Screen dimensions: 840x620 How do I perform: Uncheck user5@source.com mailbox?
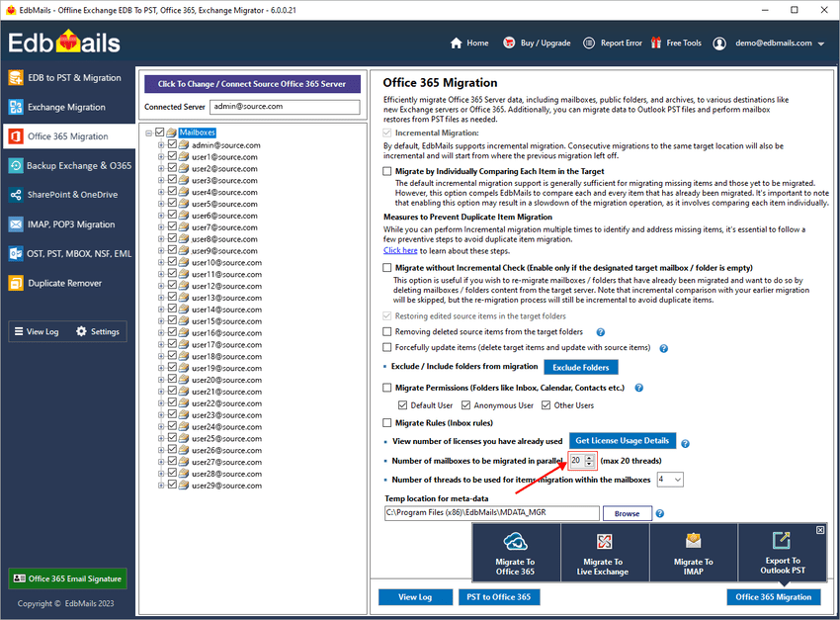click(172, 203)
